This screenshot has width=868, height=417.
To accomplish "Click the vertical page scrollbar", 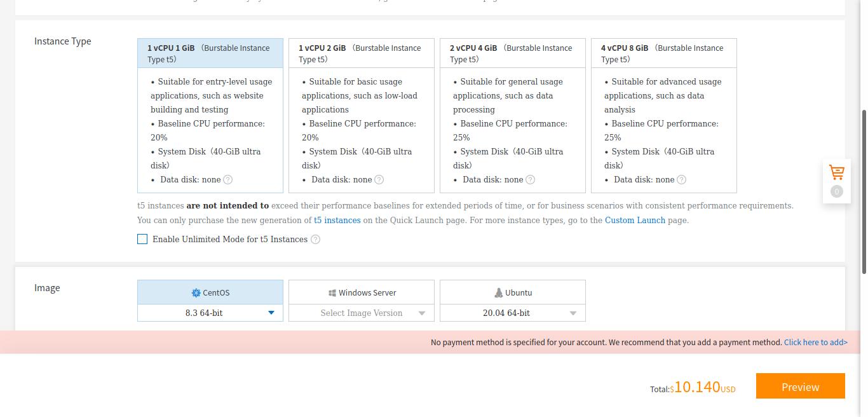I will tap(864, 191).
